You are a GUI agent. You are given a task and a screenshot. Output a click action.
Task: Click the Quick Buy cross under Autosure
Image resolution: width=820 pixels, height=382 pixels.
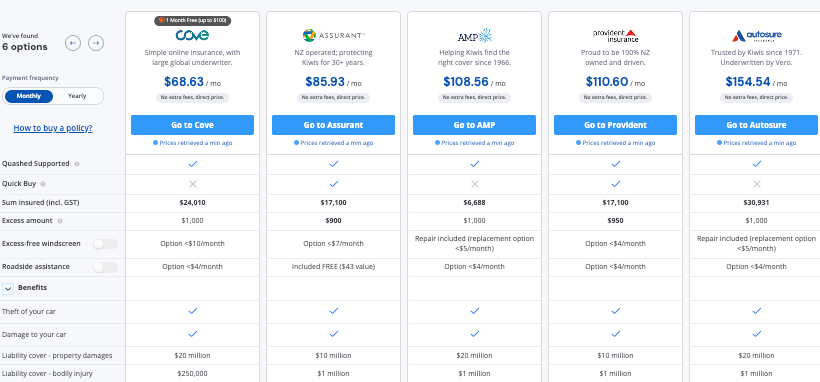(x=756, y=184)
